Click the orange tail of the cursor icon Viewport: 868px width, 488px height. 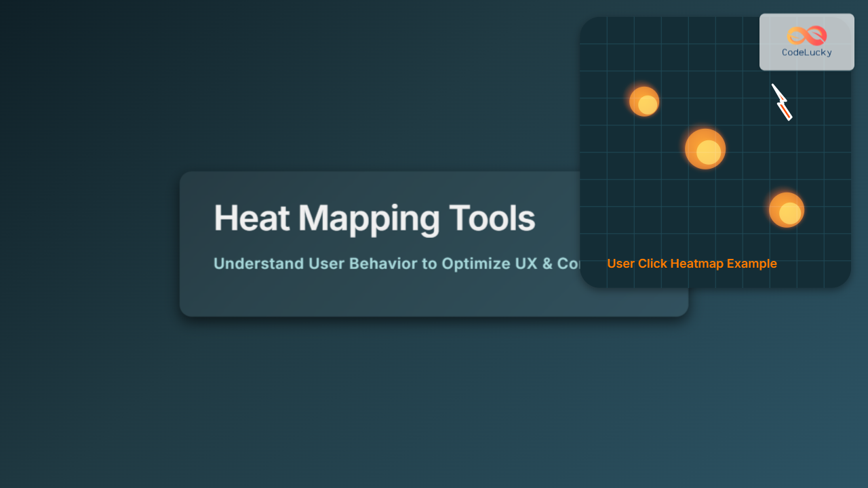(785, 111)
